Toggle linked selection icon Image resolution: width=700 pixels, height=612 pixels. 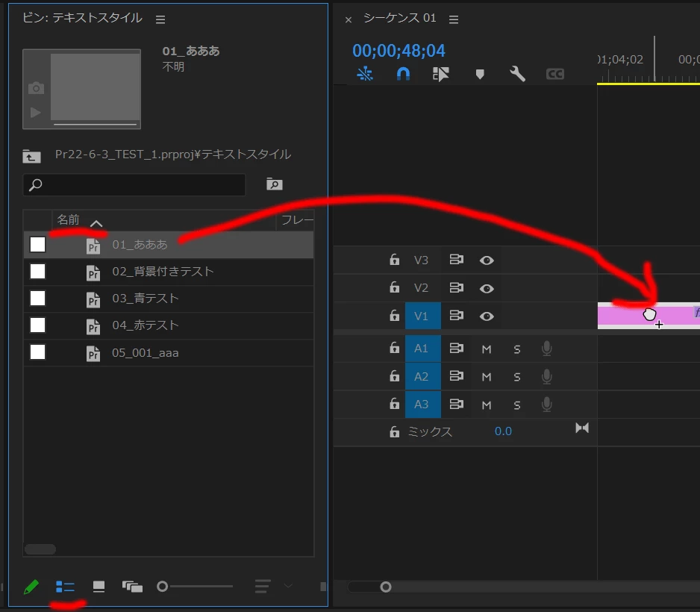coord(440,74)
